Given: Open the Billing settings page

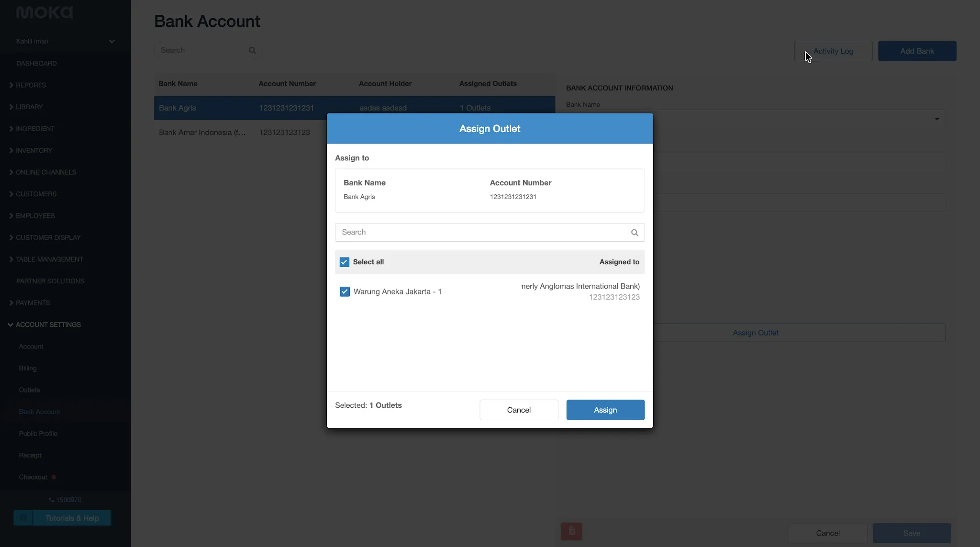Looking at the screenshot, I should (x=28, y=368).
